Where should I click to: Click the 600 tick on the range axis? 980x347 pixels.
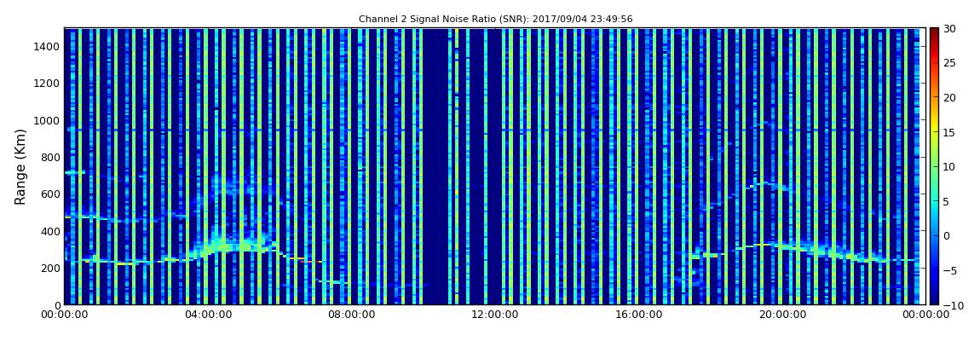pos(49,194)
